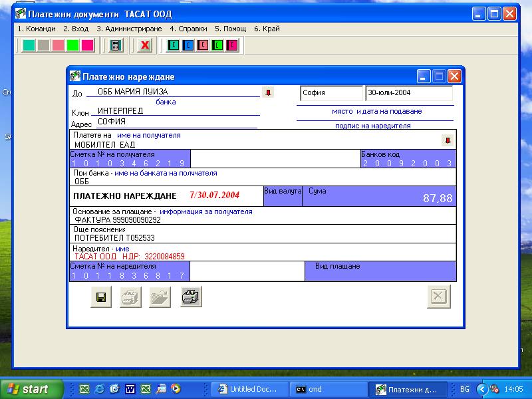Click the Адрес field with СОФИЯ
This screenshot has height=399, width=532.
click(177, 122)
